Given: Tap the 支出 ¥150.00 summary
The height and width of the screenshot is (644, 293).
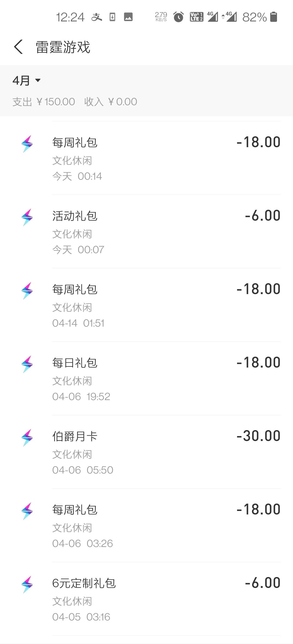Looking at the screenshot, I should tap(44, 102).
